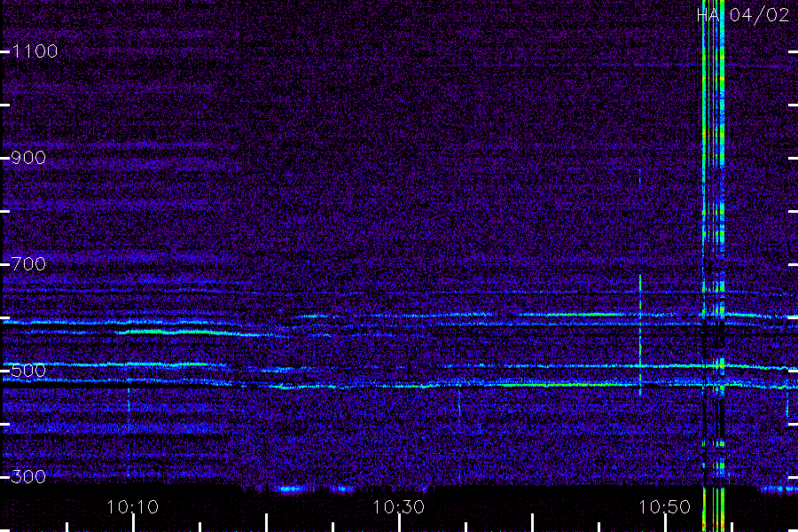Click the 10:30 time axis label
798x532 pixels.
pyautogui.click(x=398, y=507)
